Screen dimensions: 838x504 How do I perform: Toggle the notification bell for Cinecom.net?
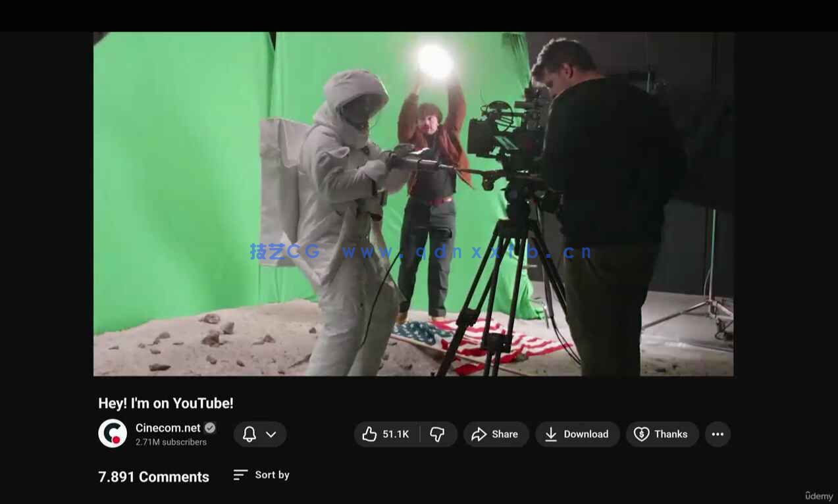coord(249,434)
